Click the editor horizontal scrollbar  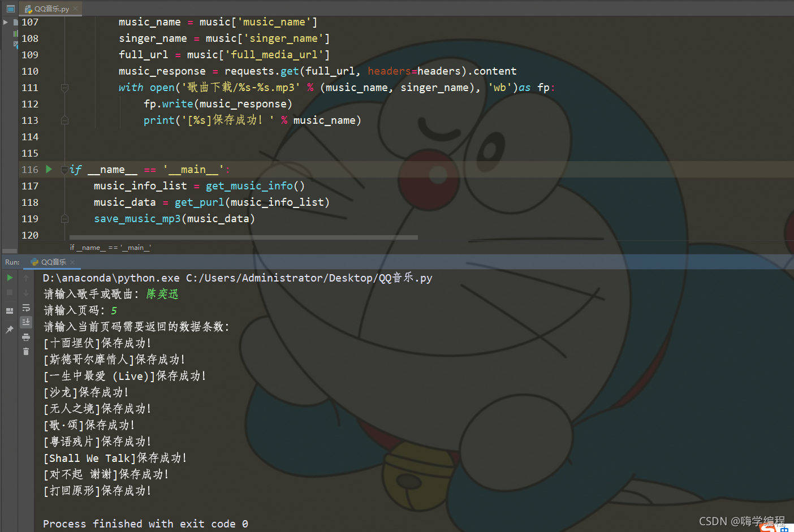[x=244, y=237]
